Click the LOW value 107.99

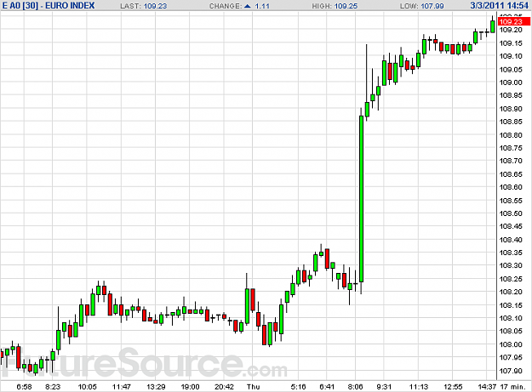pyautogui.click(x=432, y=6)
